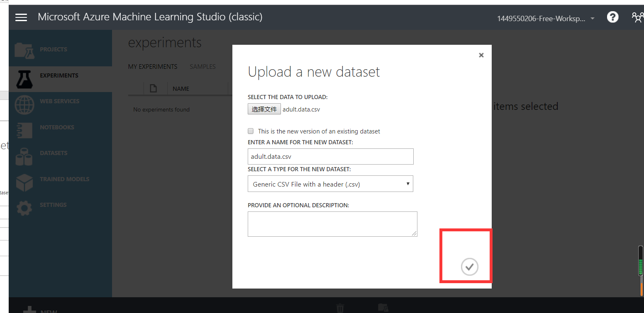
Task: Click the Notebooks icon
Action: pyautogui.click(x=24, y=130)
